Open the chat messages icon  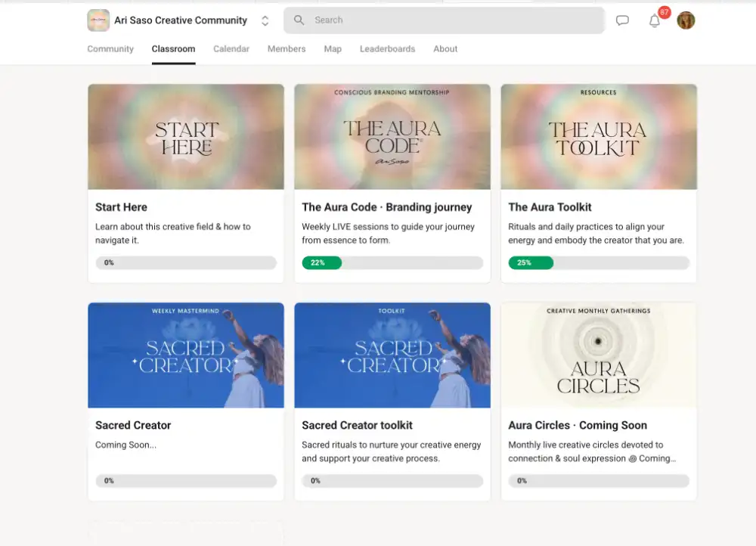click(622, 20)
